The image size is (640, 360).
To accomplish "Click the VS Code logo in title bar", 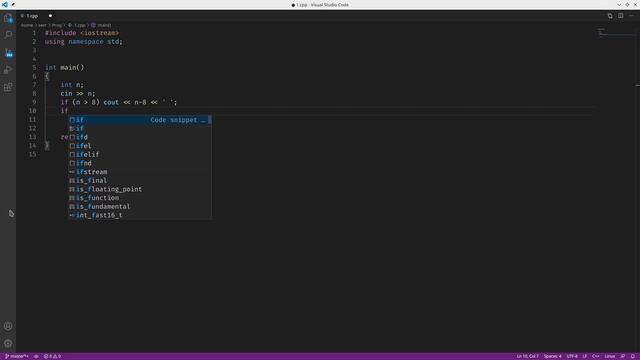I will click(4, 4).
